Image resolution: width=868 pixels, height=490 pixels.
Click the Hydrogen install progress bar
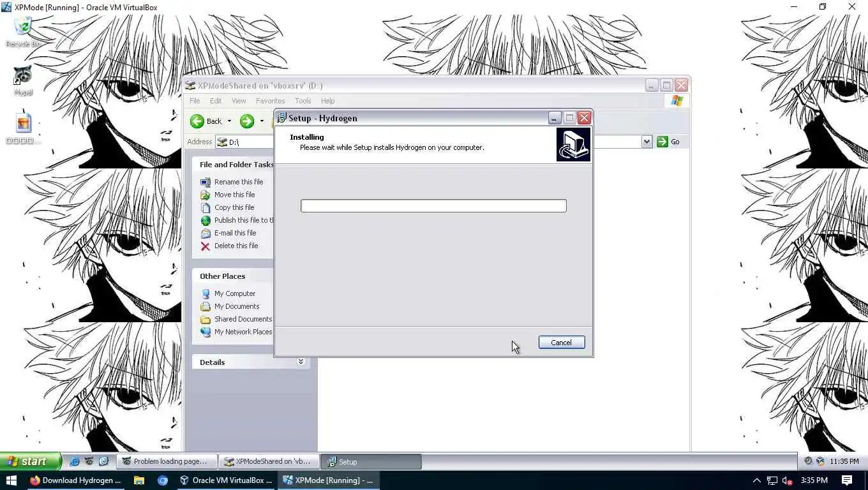(433, 205)
